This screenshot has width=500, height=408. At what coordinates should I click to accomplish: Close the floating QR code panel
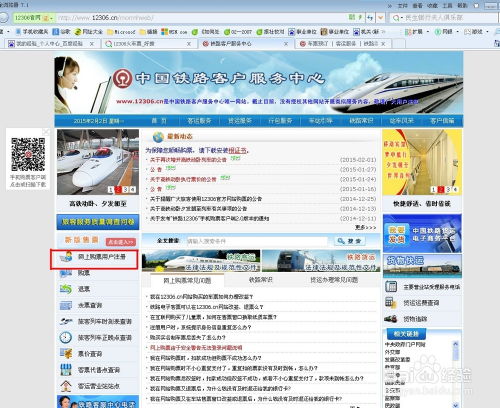[46, 132]
